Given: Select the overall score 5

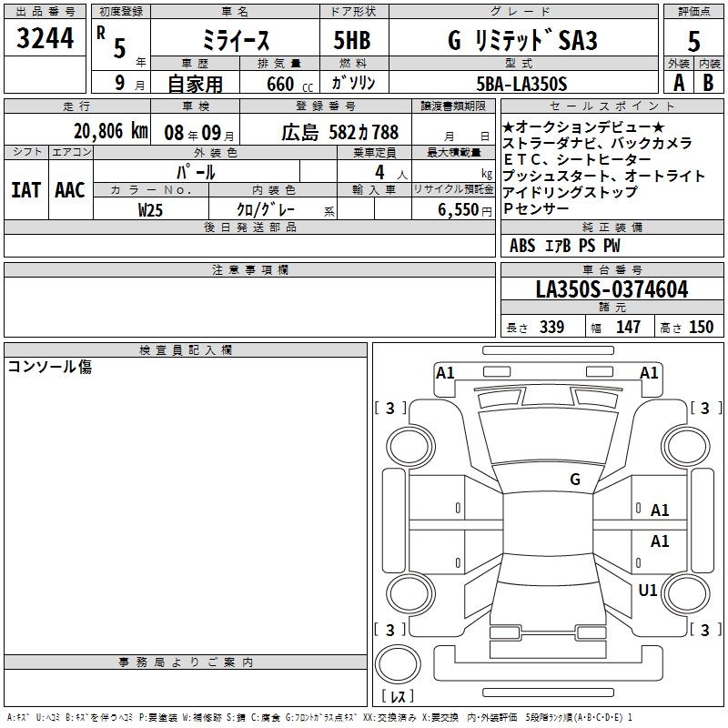Looking at the screenshot, I should pyautogui.click(x=693, y=42).
